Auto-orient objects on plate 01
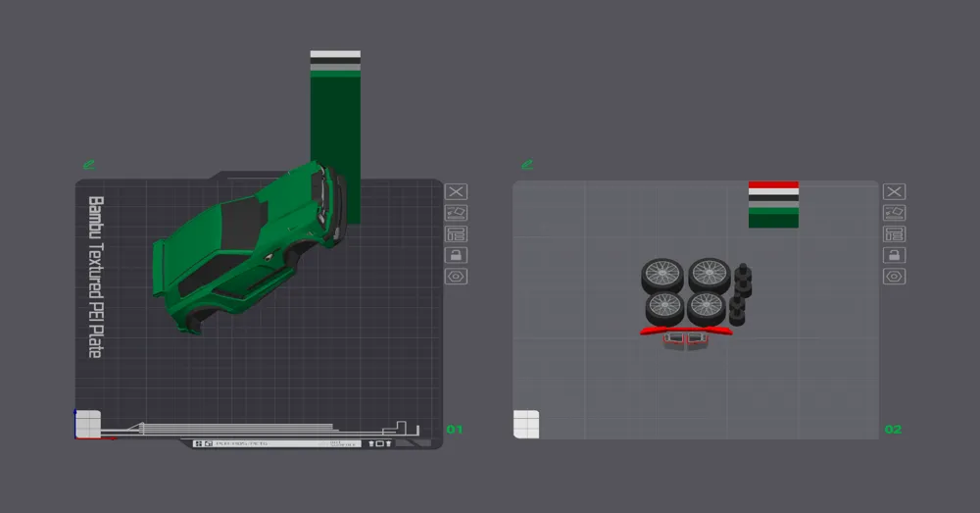Viewport: 980px width, 513px height. pos(456,213)
